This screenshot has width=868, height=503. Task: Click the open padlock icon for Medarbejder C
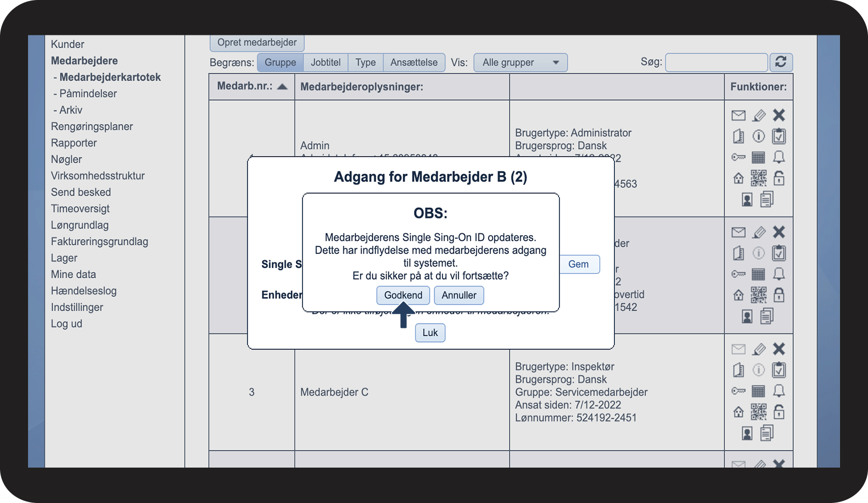pyautogui.click(x=779, y=412)
